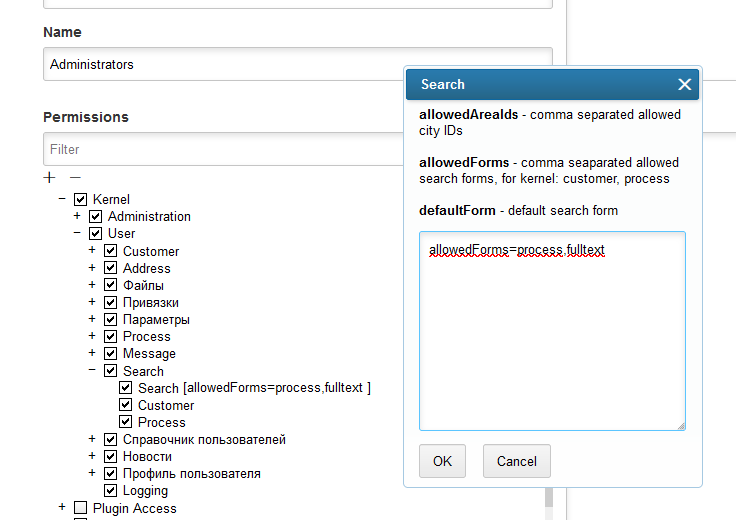Select the Logging tree label
Screen dimensions: 736x520
coord(145,491)
